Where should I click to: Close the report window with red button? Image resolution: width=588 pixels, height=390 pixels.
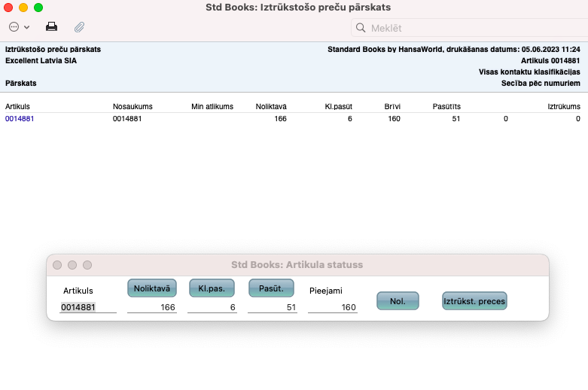(x=9, y=8)
